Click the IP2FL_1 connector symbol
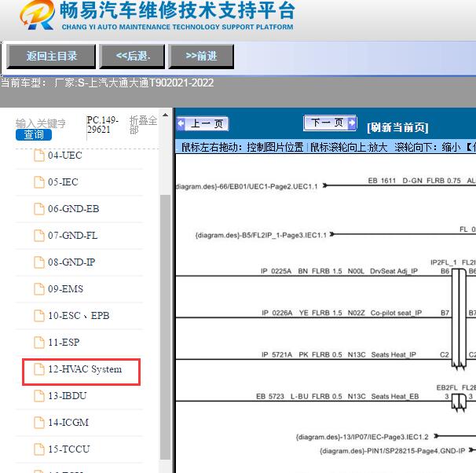The height and width of the screenshot is (473, 476). (x=459, y=319)
